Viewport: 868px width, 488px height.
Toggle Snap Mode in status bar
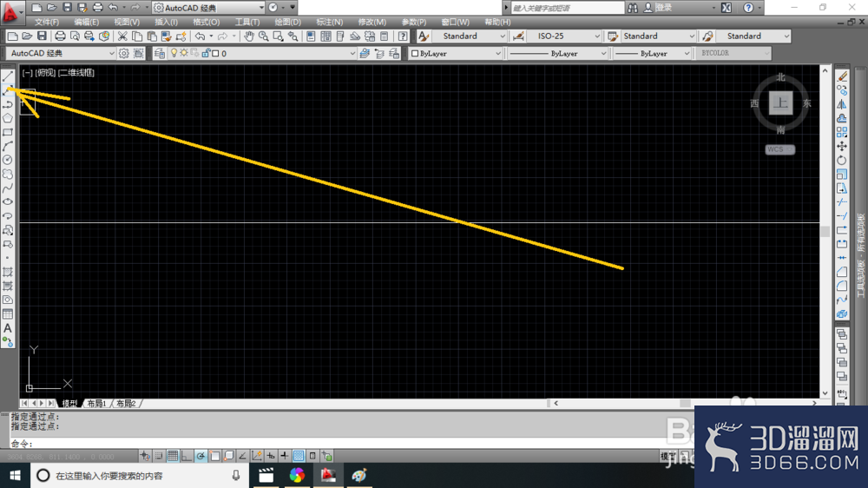click(159, 456)
